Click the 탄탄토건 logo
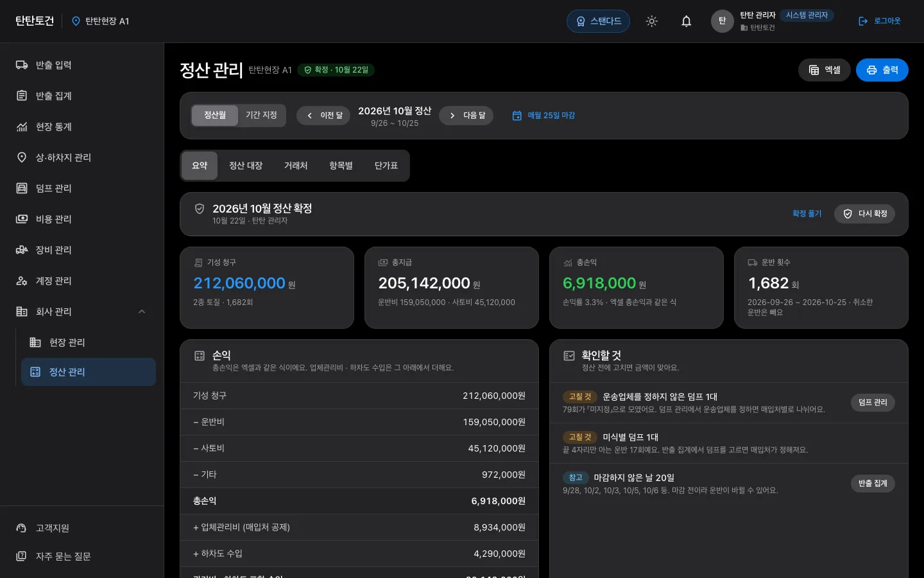 click(35, 21)
